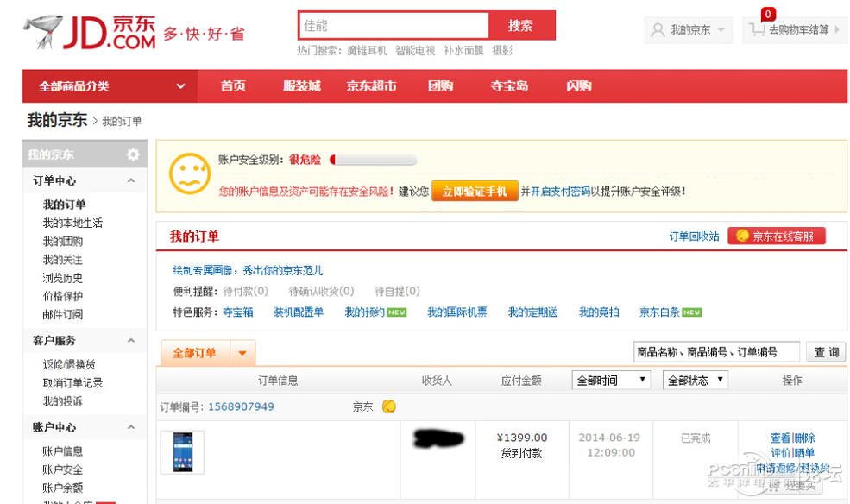Click the red 搜索 search button
The image size is (850, 504).
coord(521,26)
